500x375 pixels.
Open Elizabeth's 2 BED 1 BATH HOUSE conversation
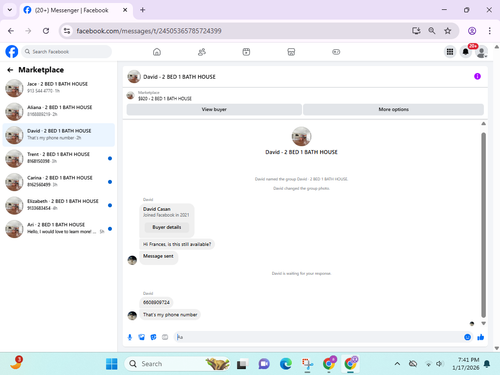tap(59, 205)
